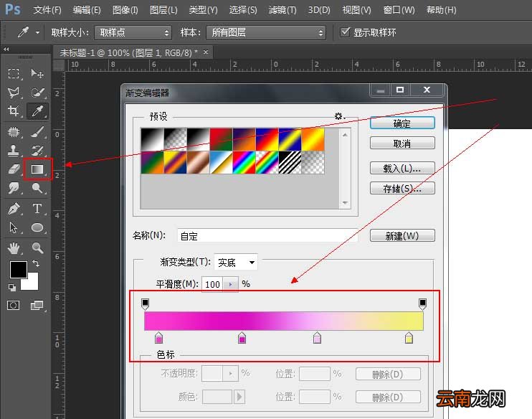The height and width of the screenshot is (419, 532).
Task: Select the Eyedropper tool in toolbox
Action: click(37, 111)
